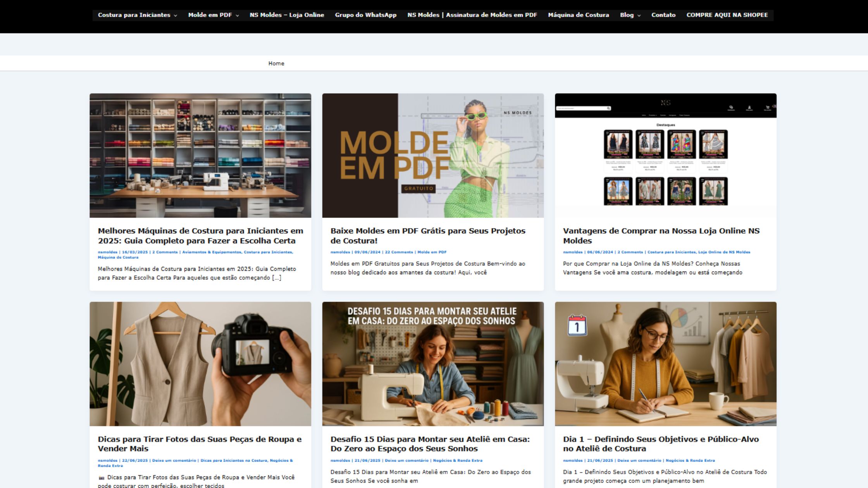Open "Máquina de Costura" menu item
This screenshot has width=868, height=488.
pyautogui.click(x=579, y=15)
